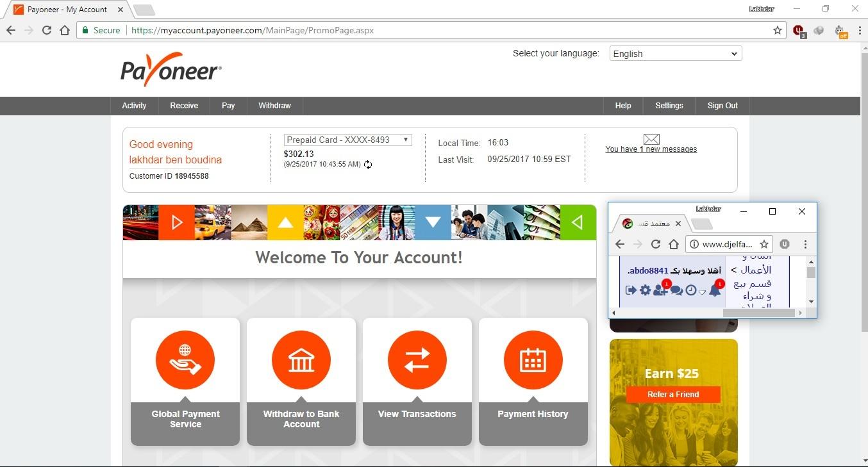
Task: Open a new tab in the main browser
Action: point(144,10)
